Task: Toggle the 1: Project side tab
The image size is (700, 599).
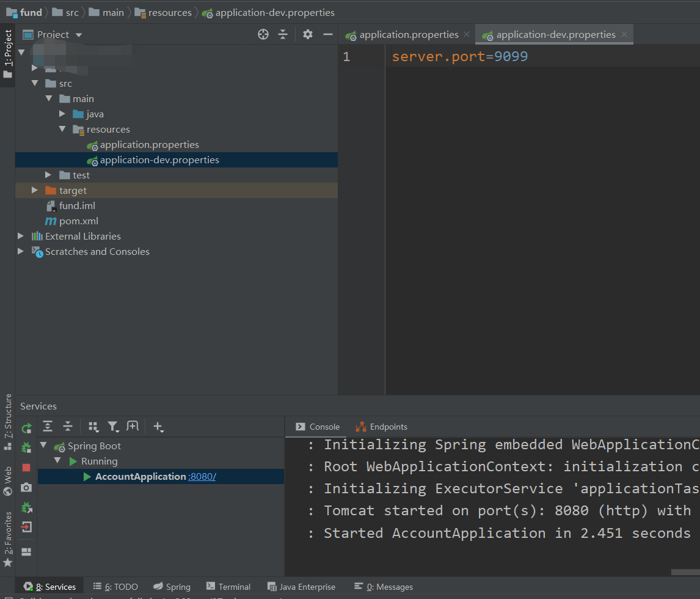Action: [7, 54]
